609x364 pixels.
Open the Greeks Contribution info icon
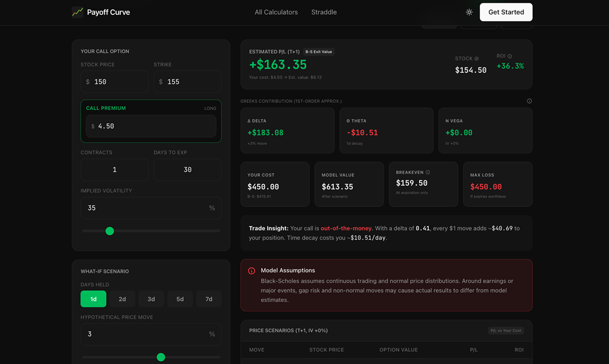(x=529, y=101)
